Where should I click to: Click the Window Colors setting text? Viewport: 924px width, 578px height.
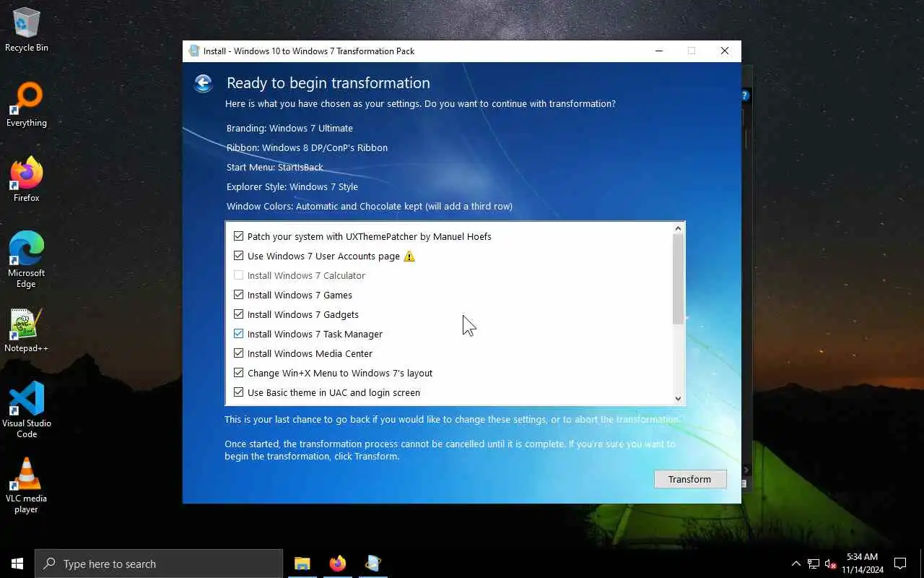[x=370, y=206]
